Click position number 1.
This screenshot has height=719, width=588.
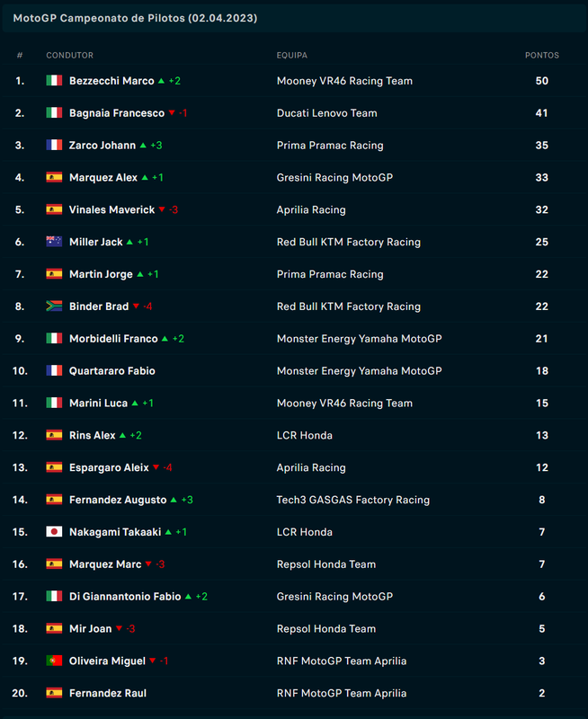20,81
